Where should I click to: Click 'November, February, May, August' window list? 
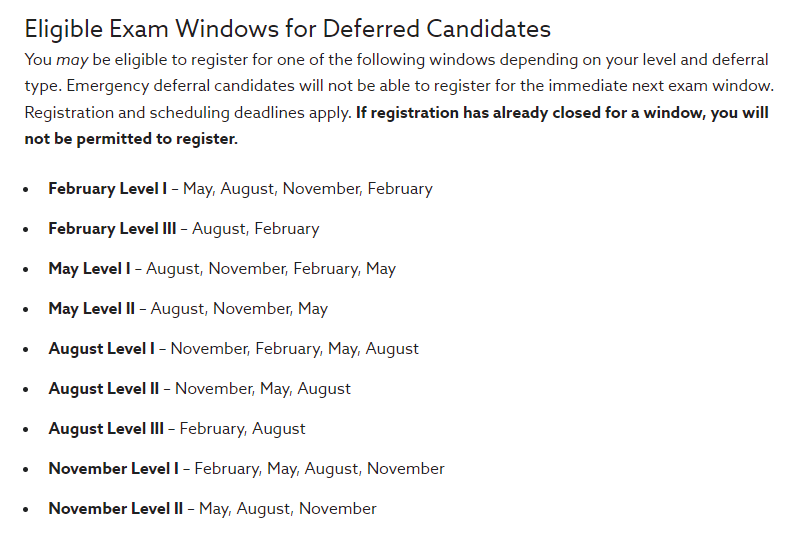(x=295, y=349)
